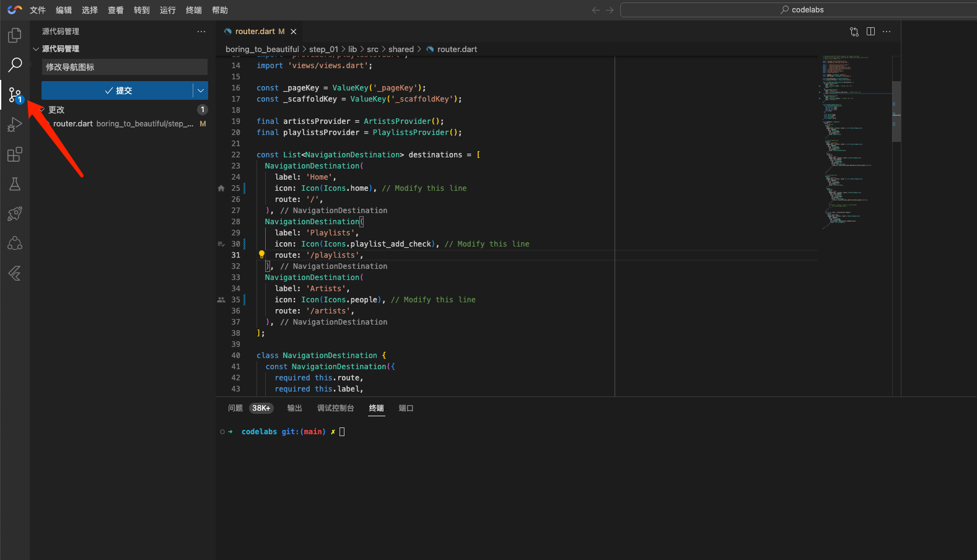Open the source control panel more actions menu
Viewport: 977px width, 560px height.
pos(201,32)
